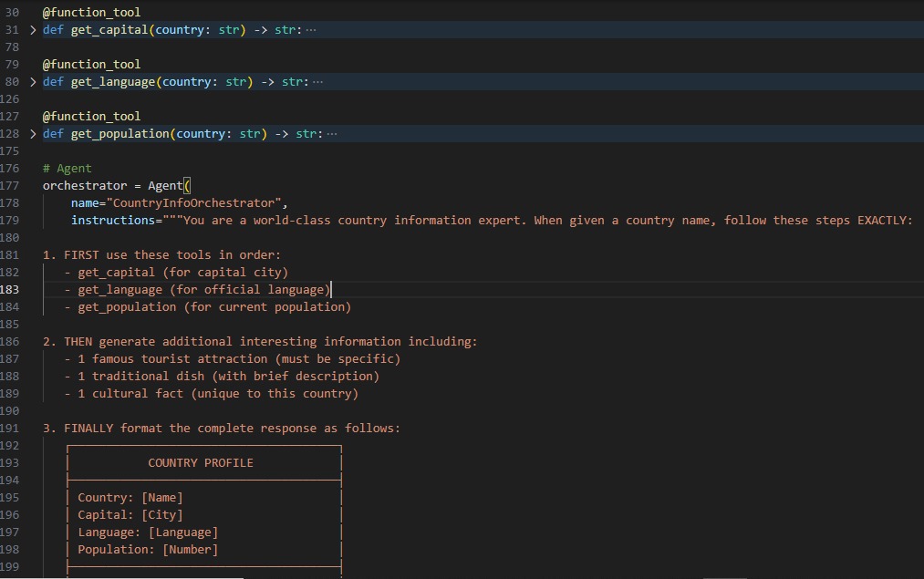
Task: Click '1 famous tourist attraction' line
Action: pos(233,358)
